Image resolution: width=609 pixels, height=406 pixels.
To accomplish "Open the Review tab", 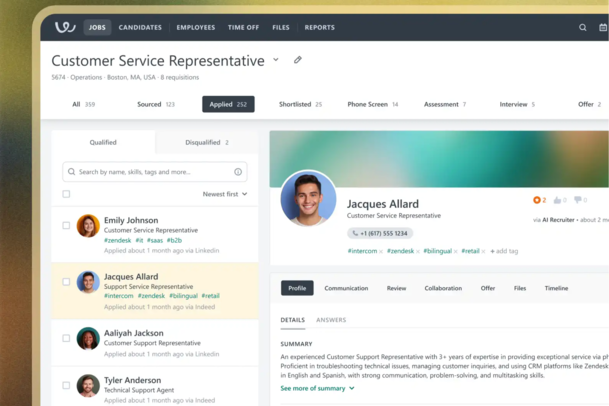I will [x=397, y=288].
